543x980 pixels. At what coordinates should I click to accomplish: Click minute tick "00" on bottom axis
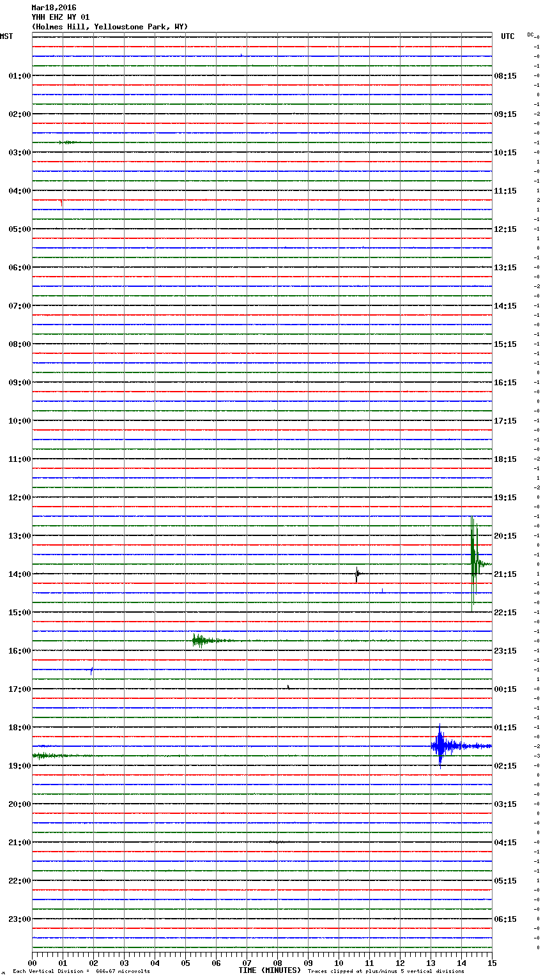(32, 963)
